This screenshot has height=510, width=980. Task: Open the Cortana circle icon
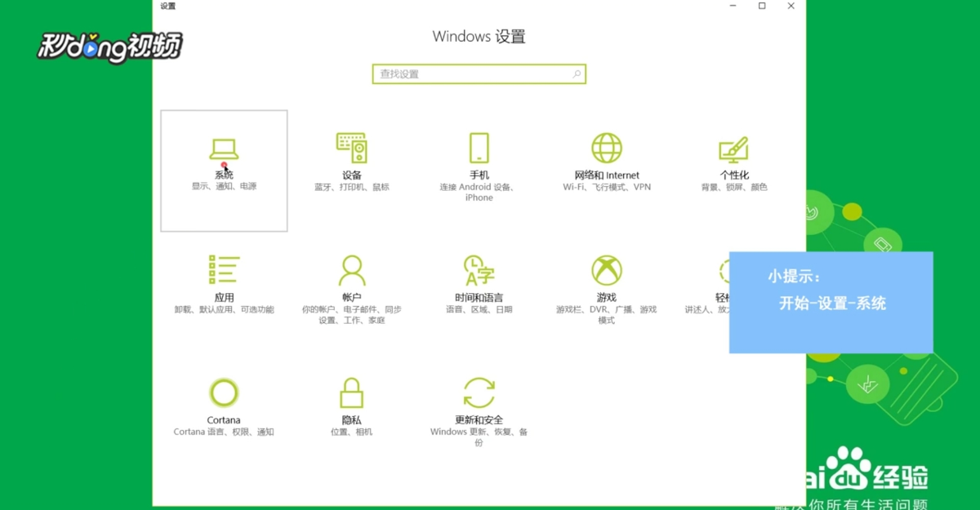point(224,392)
